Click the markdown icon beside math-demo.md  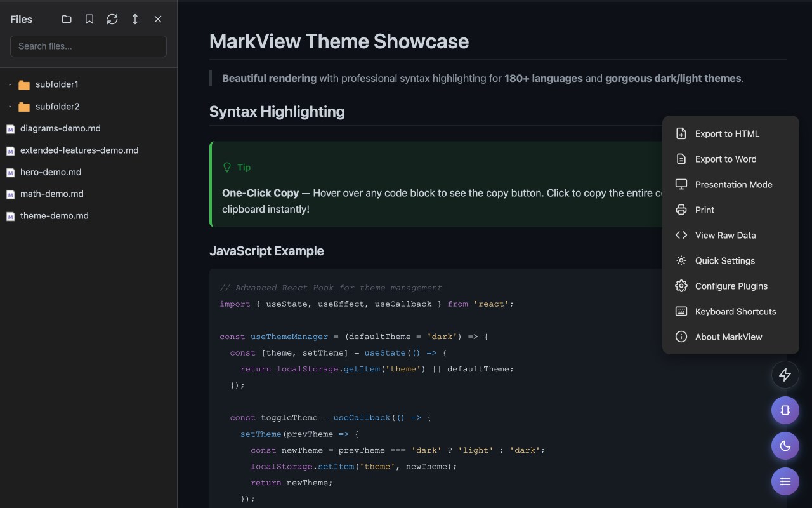[10, 194]
